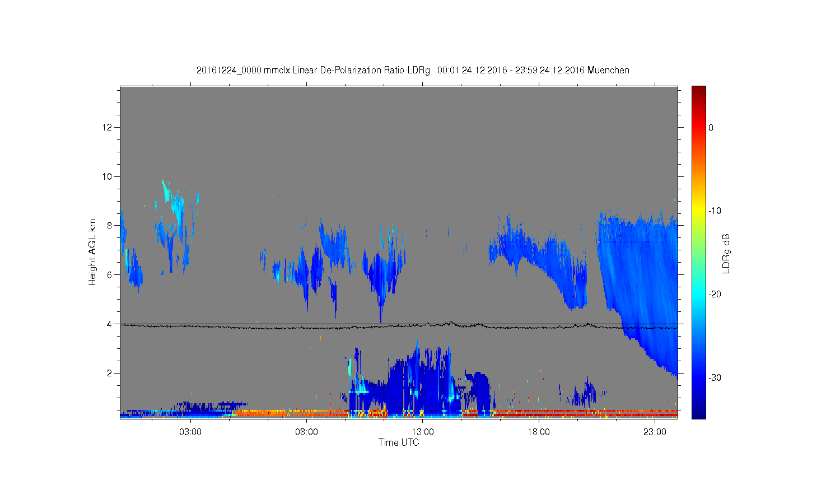This screenshot has height=504, width=840.
Task: Click the colorbar value label 0
Action: (711, 128)
